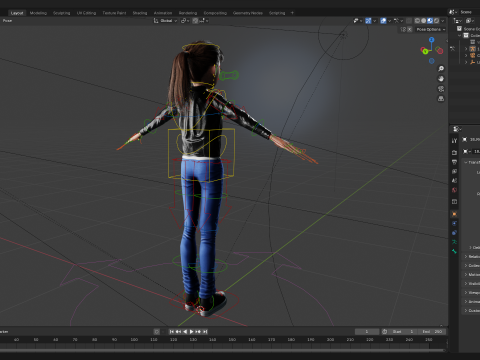This screenshot has height=360, width=480.
Task: Toggle show gizmo button
Action: (x=368, y=21)
